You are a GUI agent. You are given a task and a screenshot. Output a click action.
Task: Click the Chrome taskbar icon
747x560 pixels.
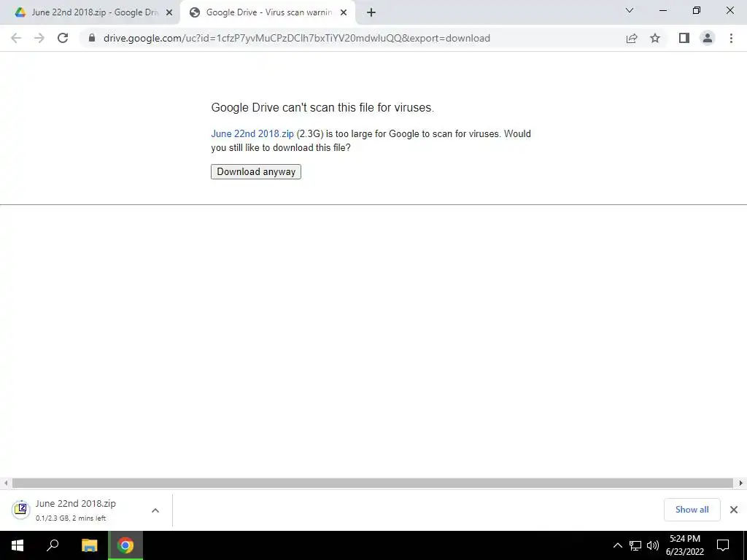(x=125, y=545)
